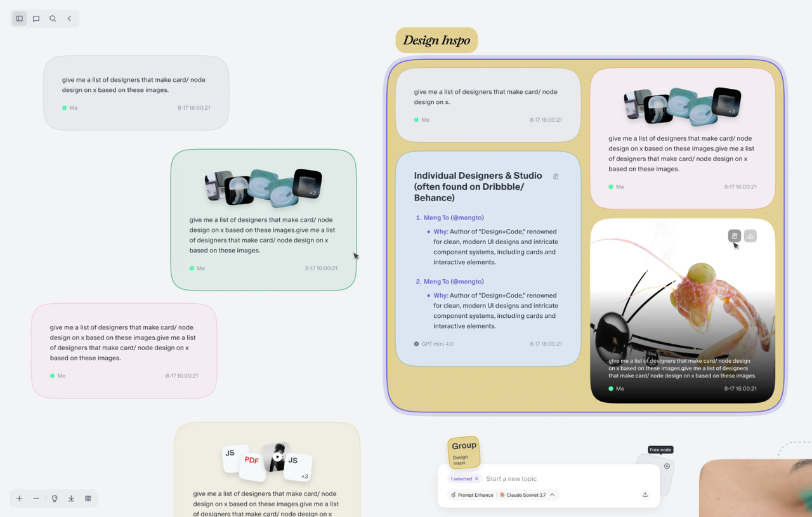
Task: Collapse the top toolbar with the chevron
Action: [69, 18]
